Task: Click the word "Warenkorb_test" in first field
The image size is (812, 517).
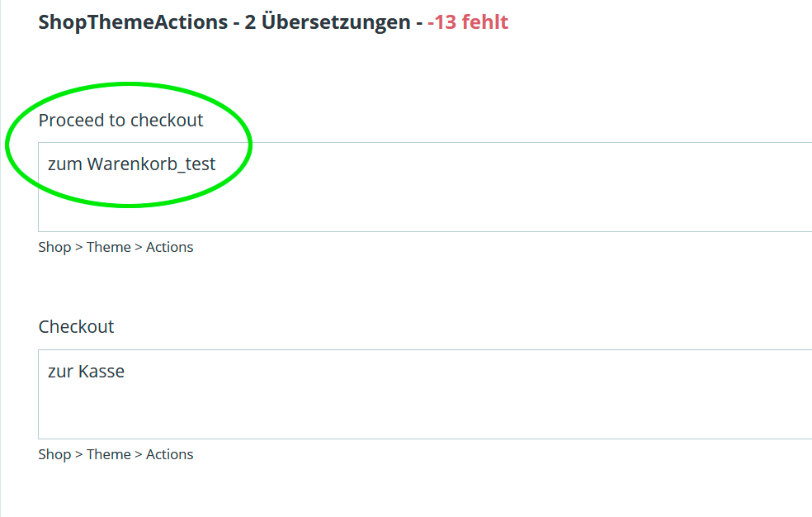Action: [151, 164]
